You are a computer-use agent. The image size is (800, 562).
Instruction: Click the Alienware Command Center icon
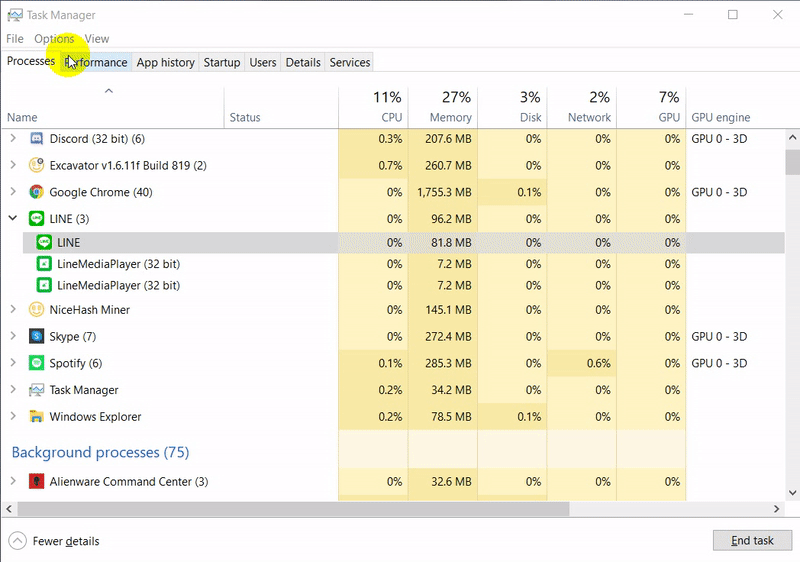pyautogui.click(x=37, y=482)
